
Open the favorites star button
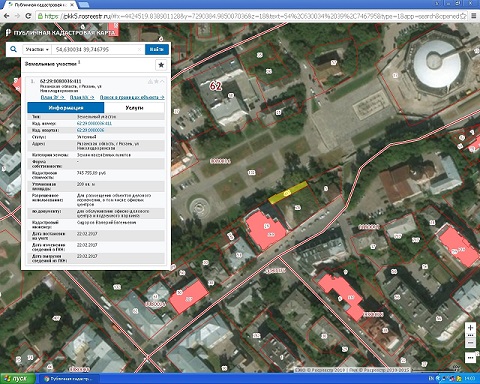coord(161,65)
